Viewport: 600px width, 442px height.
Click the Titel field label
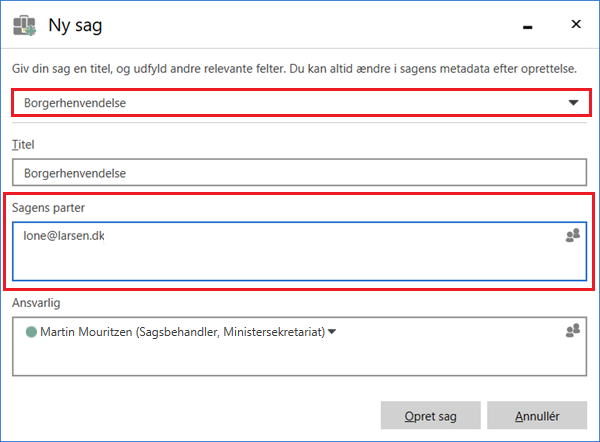(x=23, y=145)
